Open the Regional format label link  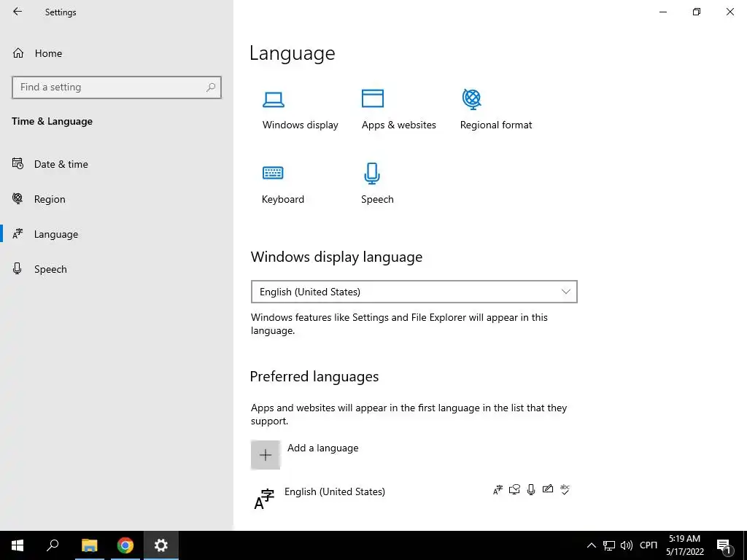click(496, 125)
